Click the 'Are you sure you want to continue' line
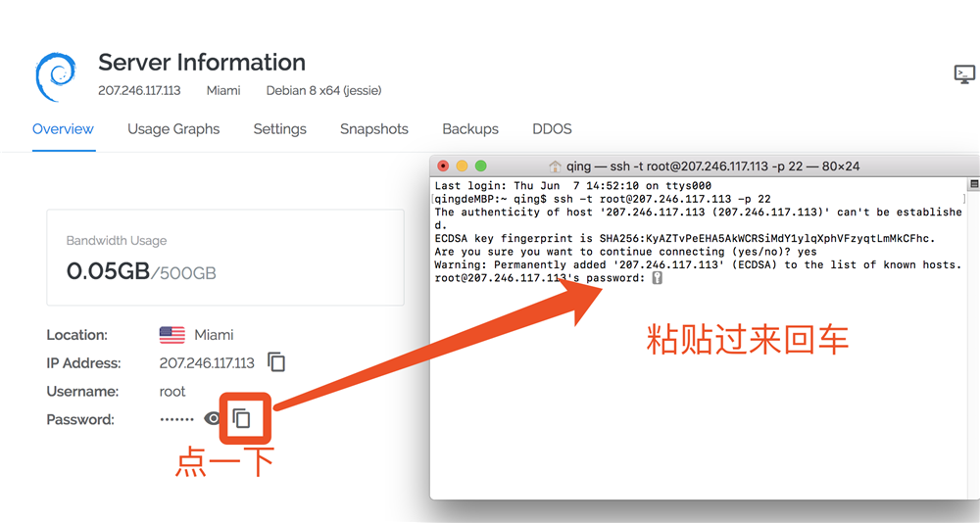The width and height of the screenshot is (980, 523). [625, 251]
